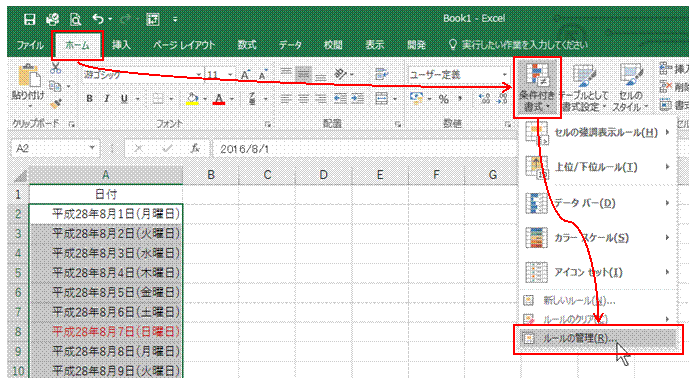Click the Increase Font Size icon
698x385 pixels.
tap(245, 75)
